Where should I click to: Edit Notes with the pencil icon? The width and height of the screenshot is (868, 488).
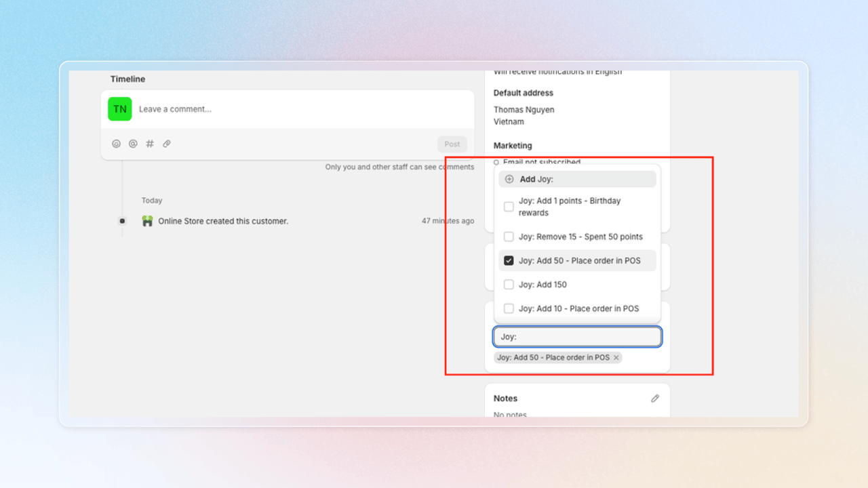pos(655,399)
